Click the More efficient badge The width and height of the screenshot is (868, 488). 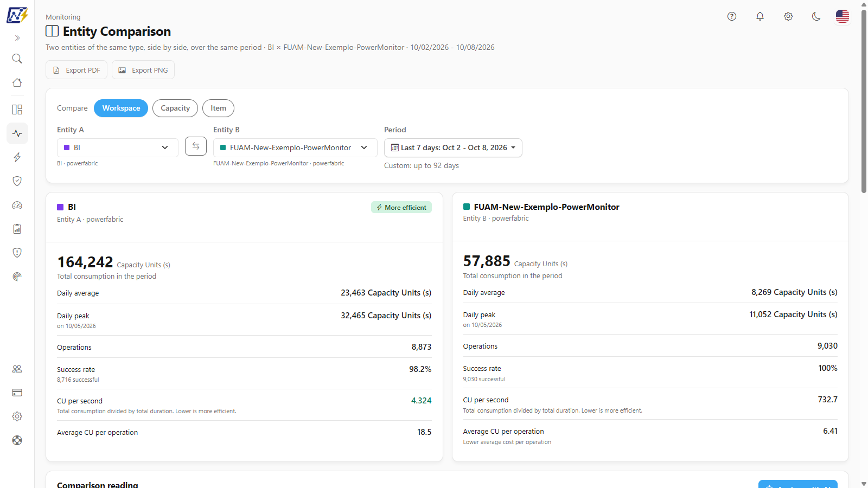click(x=401, y=207)
